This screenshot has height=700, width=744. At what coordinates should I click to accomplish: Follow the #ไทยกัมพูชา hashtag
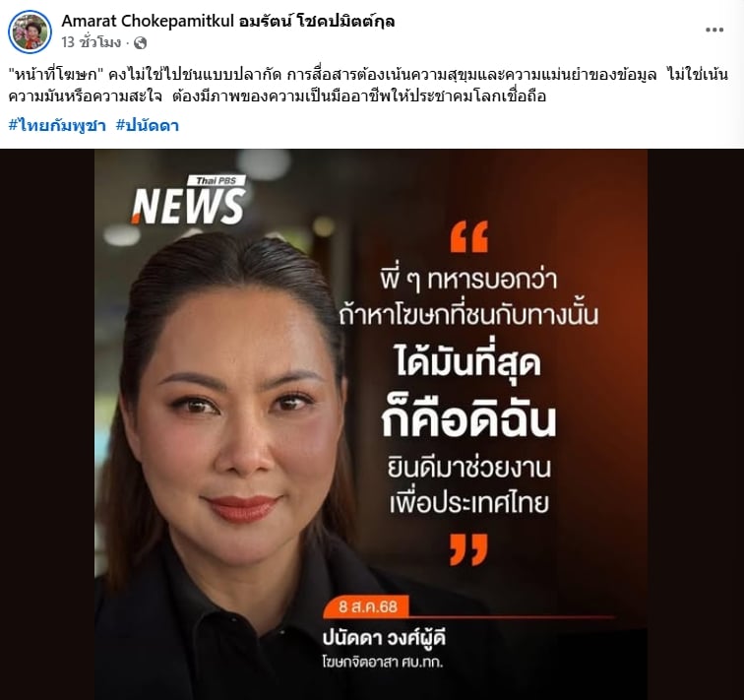pos(57,126)
